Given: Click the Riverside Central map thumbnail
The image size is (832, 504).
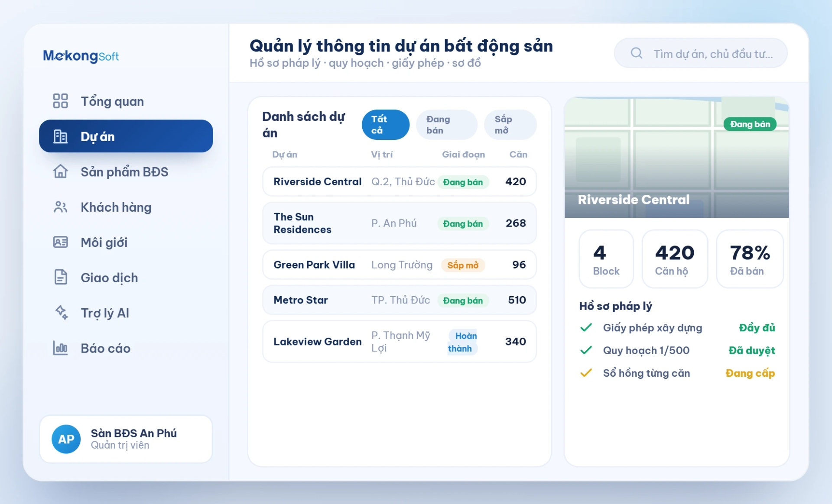Looking at the screenshot, I should click(676, 158).
